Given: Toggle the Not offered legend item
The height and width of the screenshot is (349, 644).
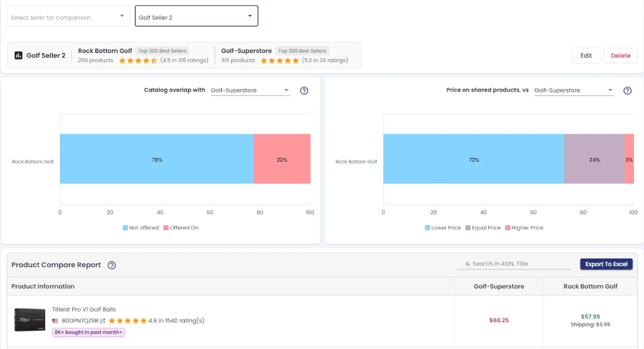Looking at the screenshot, I should (141, 227).
